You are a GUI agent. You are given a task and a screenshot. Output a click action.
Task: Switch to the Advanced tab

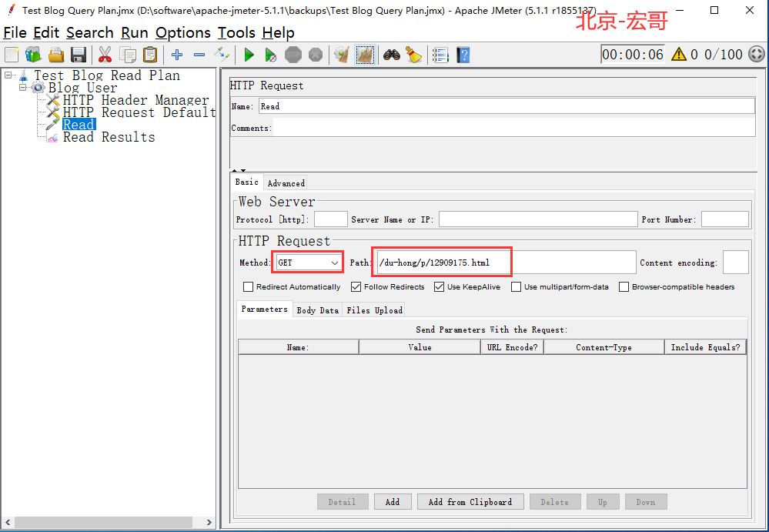click(x=286, y=183)
